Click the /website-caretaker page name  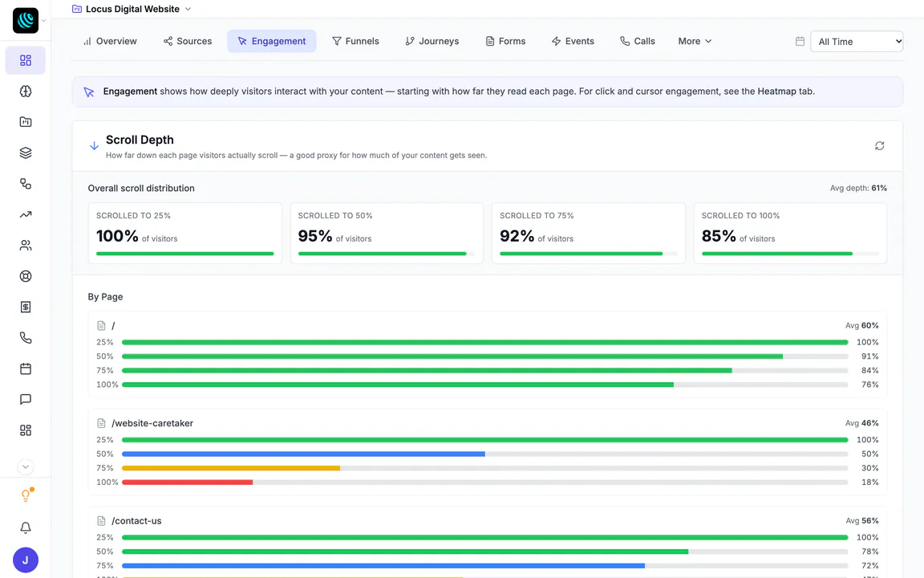pyautogui.click(x=152, y=424)
